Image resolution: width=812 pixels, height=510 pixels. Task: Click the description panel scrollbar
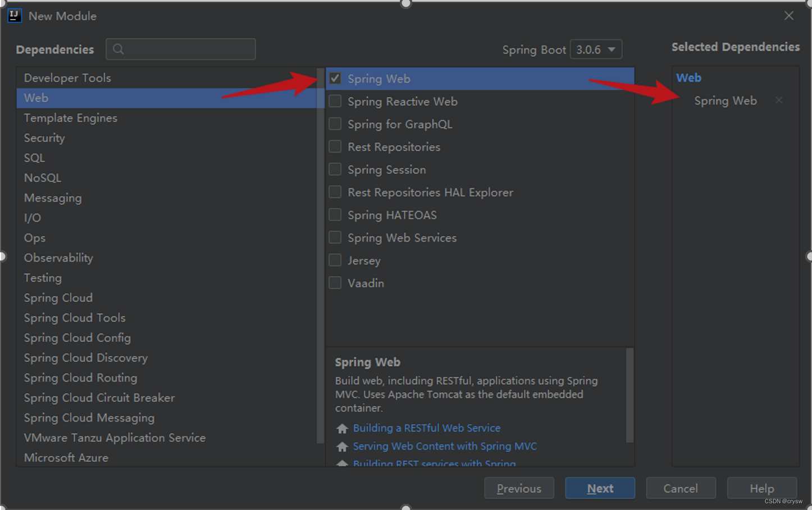[629, 395]
